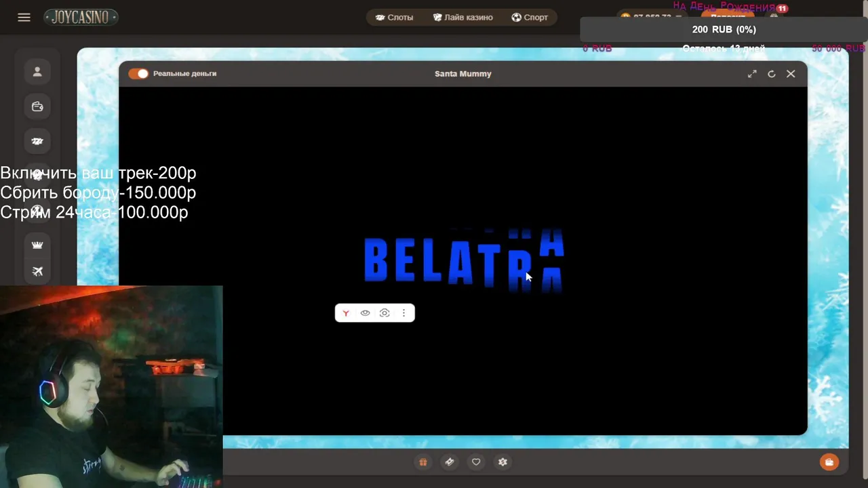Click the Yandex logo in floating toolbar
This screenshot has height=488, width=868.
coord(346,313)
